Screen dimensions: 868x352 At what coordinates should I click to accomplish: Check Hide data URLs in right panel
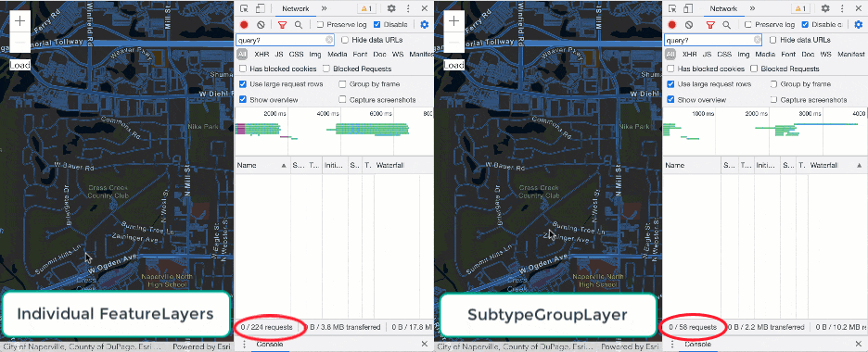tap(773, 40)
